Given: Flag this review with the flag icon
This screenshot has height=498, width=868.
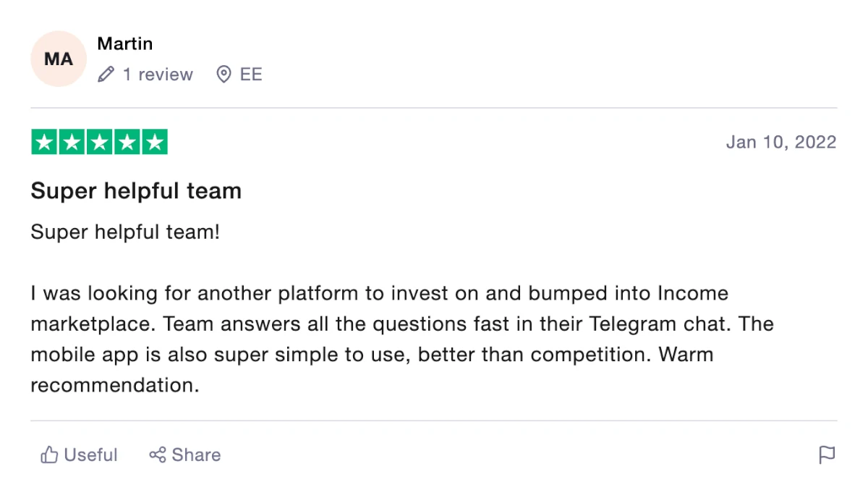Looking at the screenshot, I should 827,455.
